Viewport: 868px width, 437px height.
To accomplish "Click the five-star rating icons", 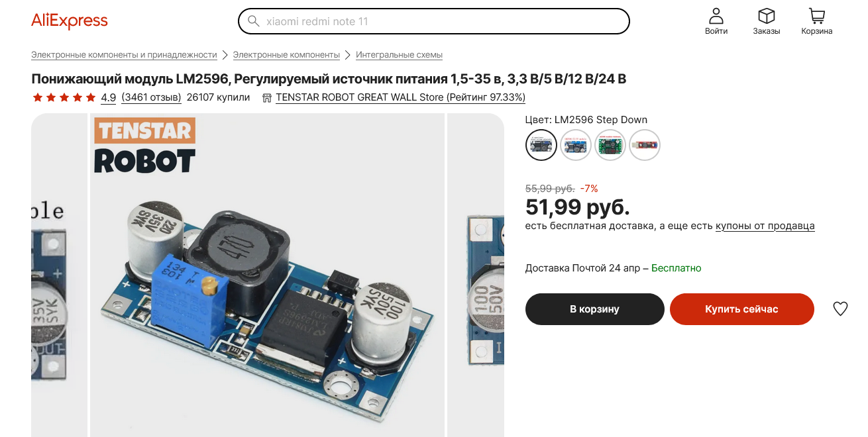I will click(64, 98).
